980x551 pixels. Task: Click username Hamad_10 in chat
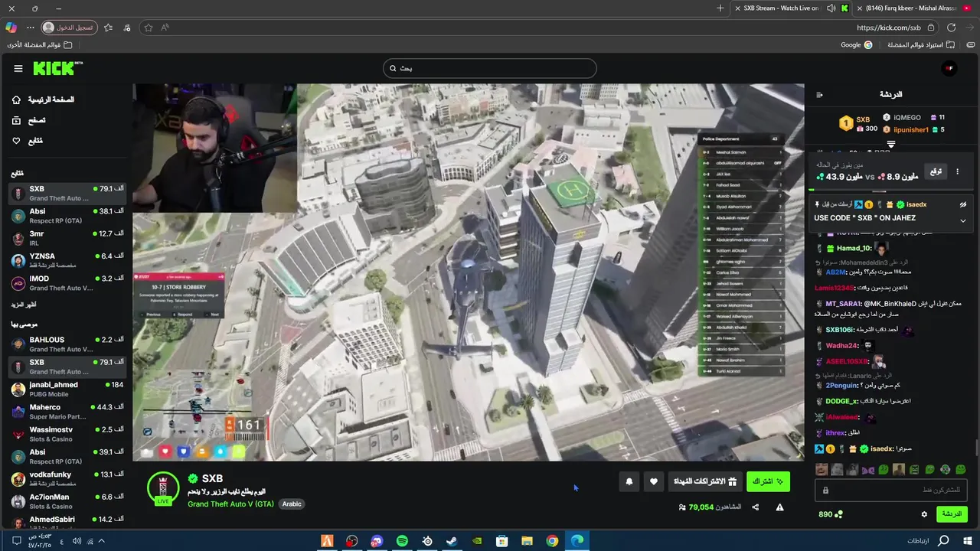[853, 248]
